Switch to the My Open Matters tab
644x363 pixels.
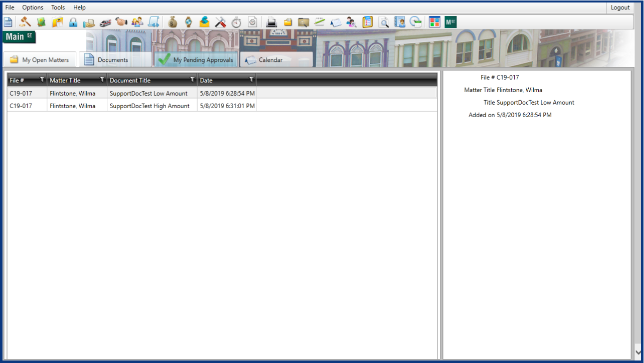point(39,59)
